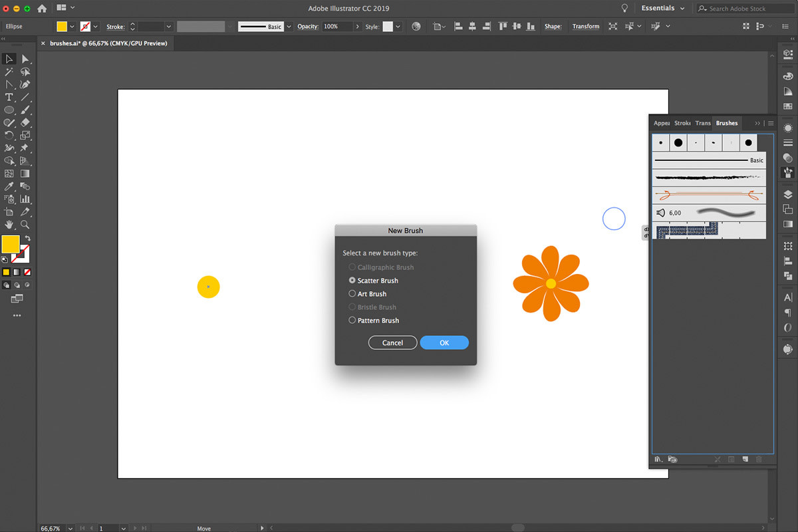Select the Scatter Brush radio option

[352, 281]
